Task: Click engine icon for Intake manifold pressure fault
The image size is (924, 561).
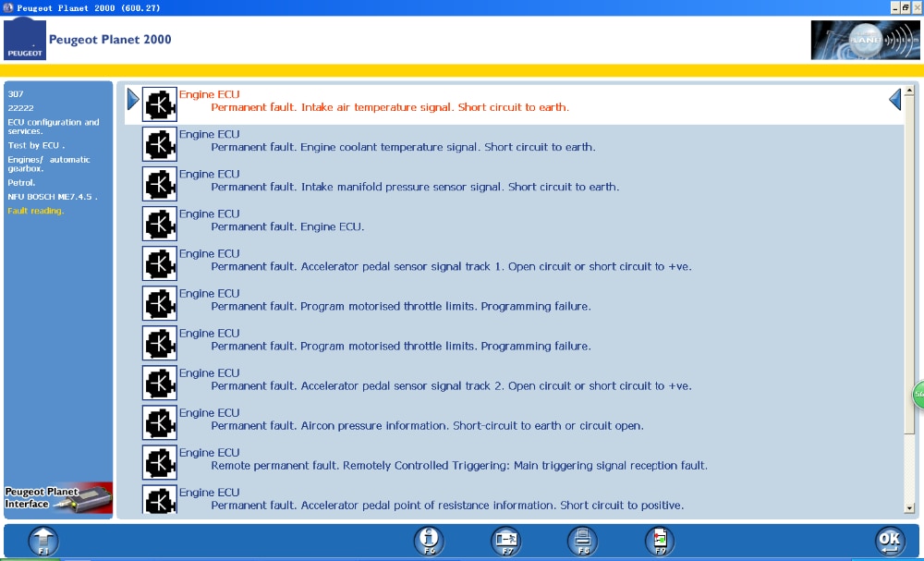Action: point(160,184)
